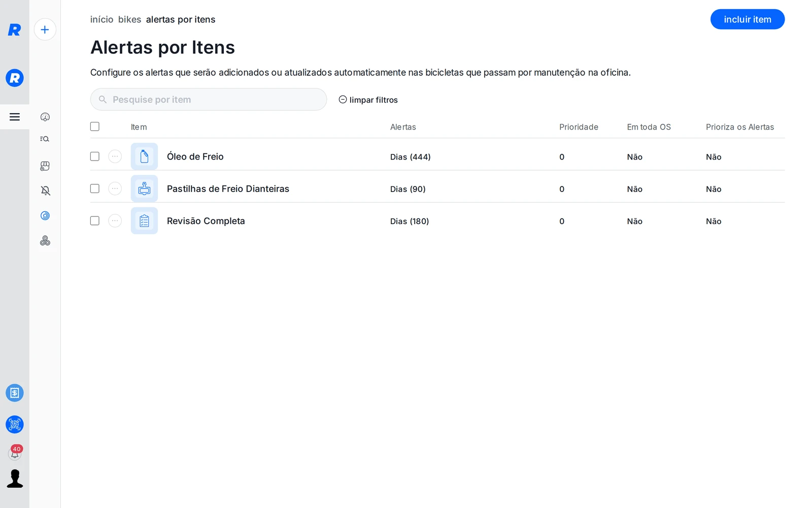Click the Em toda OS column header
Screen dimensions: 812x508
(x=649, y=127)
